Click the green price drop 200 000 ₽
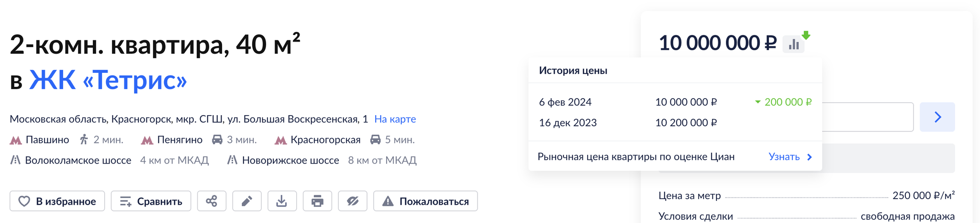This screenshot has height=223, width=980. click(x=787, y=102)
